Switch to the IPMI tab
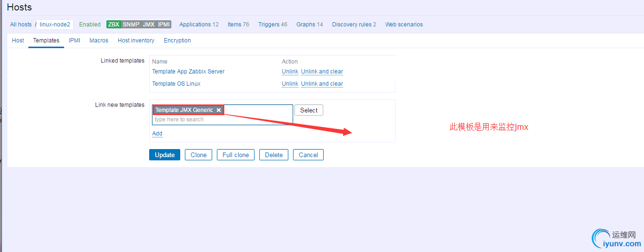Image resolution: width=644 pixels, height=252 pixels. pos(75,41)
